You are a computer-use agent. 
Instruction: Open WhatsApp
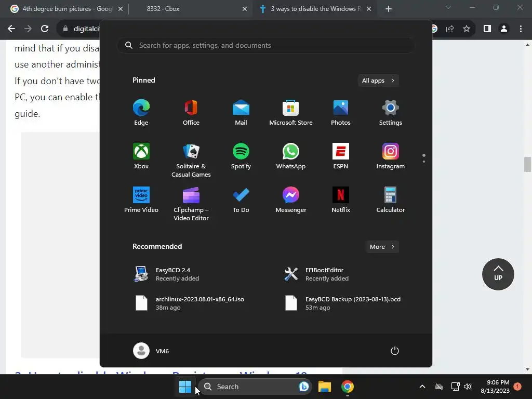[291, 156]
